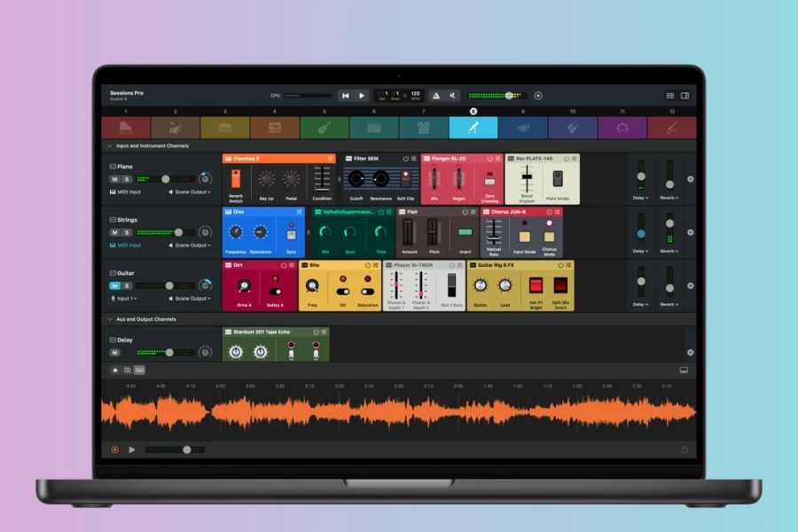Toggle the sidebar panel icon

tap(685, 96)
